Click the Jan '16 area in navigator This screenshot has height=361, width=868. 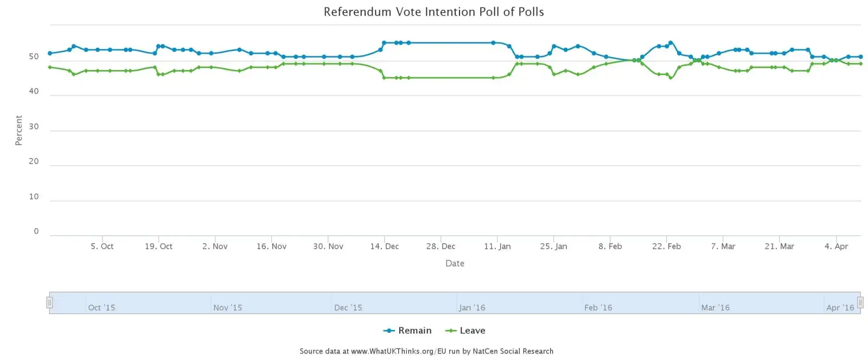472,307
